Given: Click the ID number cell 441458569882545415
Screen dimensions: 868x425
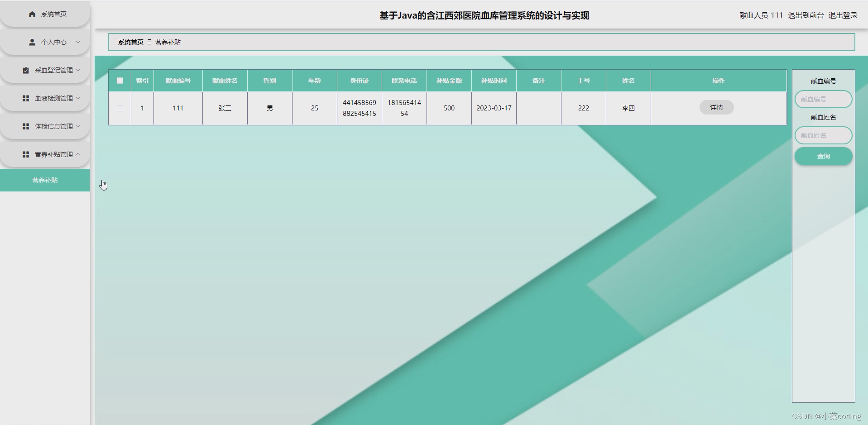Looking at the screenshot, I should (360, 108).
